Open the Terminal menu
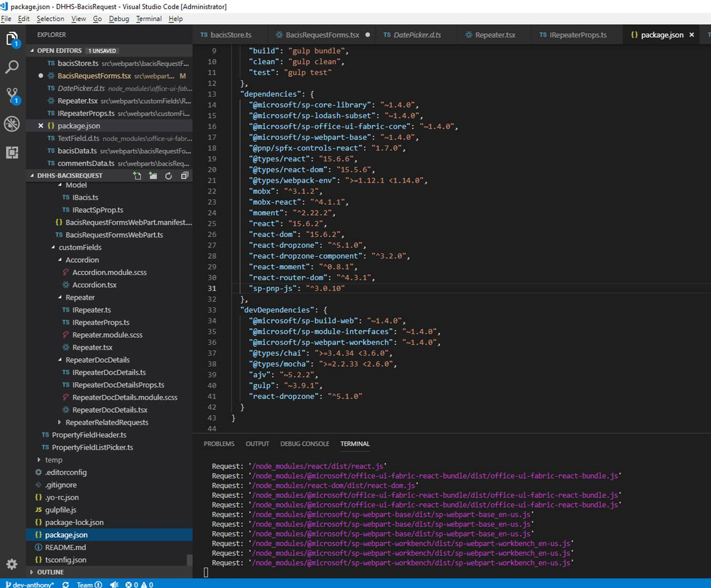 (x=149, y=19)
